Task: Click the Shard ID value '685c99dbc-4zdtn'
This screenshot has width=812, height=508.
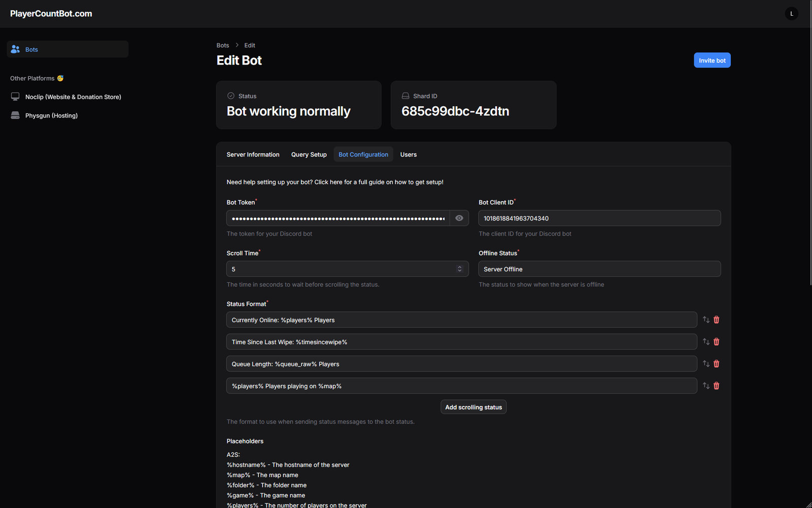Action: (455, 111)
